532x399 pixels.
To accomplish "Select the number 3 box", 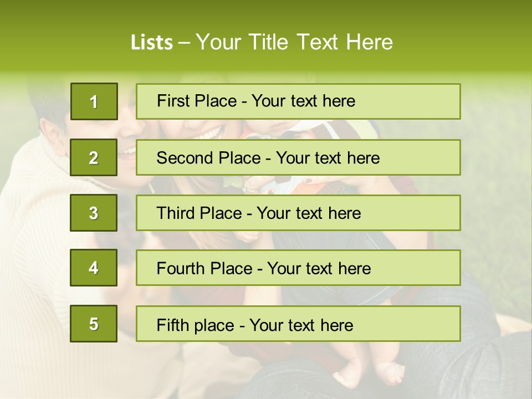I will click(x=94, y=213).
